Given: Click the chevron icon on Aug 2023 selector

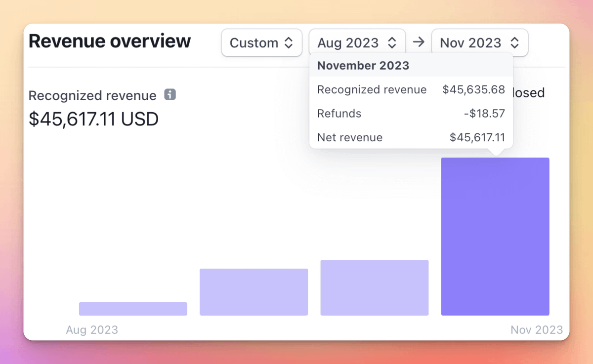Looking at the screenshot, I should (x=393, y=42).
